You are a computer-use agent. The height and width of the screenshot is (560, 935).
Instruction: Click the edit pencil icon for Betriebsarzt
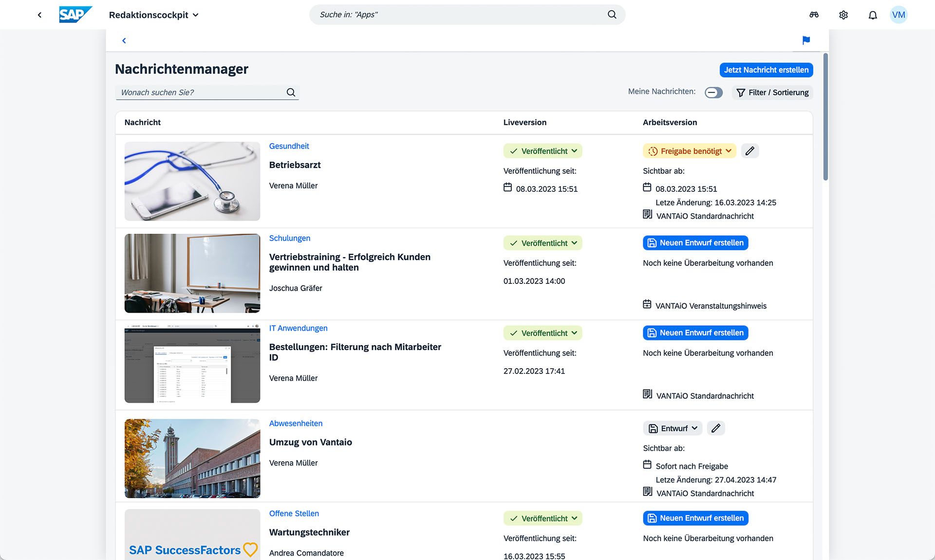[x=750, y=150]
